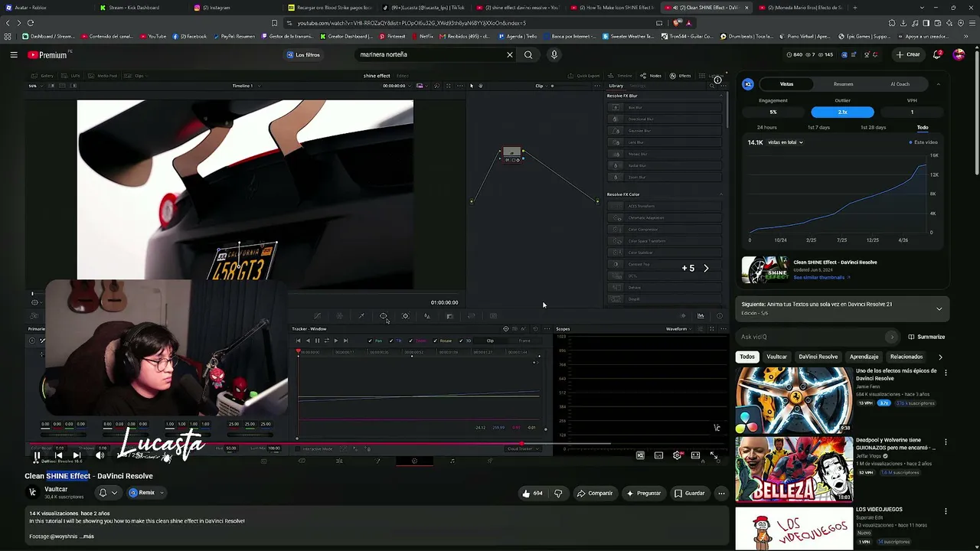980x551 pixels.
Task: Click the Clean SHINE Effect thumbnail in vidIQ
Action: coord(765,270)
